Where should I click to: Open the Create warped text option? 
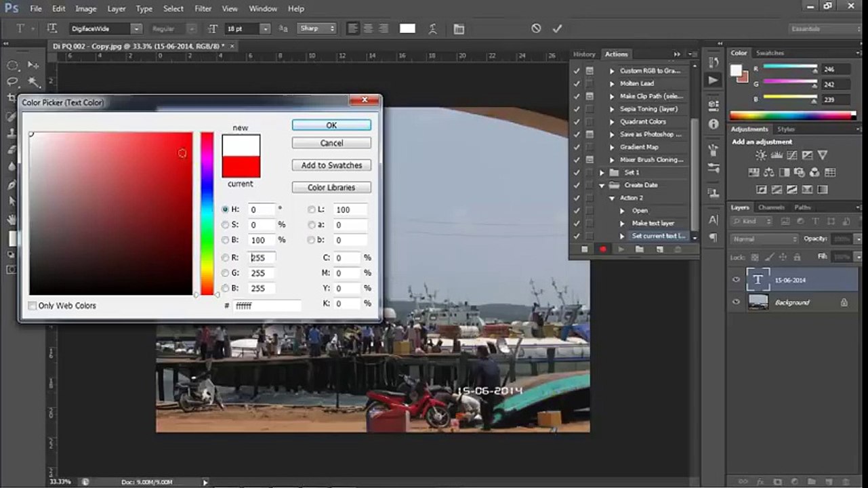pos(433,28)
